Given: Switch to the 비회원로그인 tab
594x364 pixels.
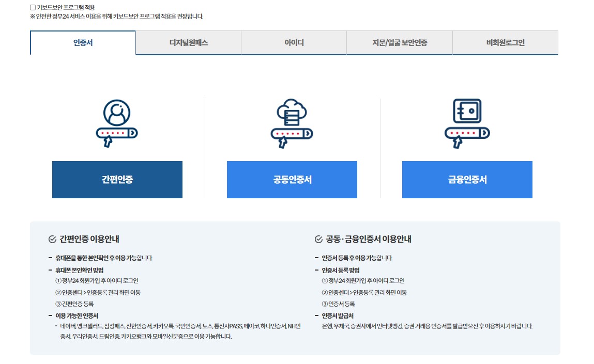Looking at the screenshot, I should click(x=505, y=43).
